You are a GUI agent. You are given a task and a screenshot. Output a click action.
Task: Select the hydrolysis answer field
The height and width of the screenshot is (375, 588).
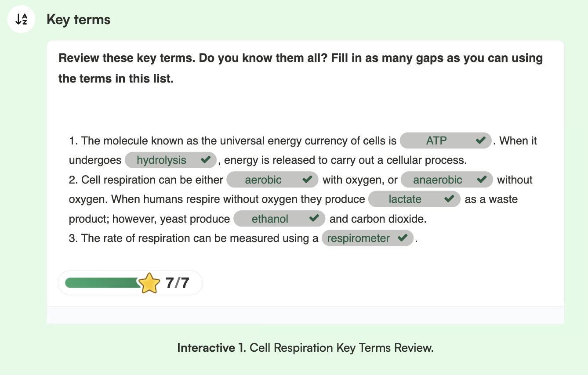click(x=161, y=160)
